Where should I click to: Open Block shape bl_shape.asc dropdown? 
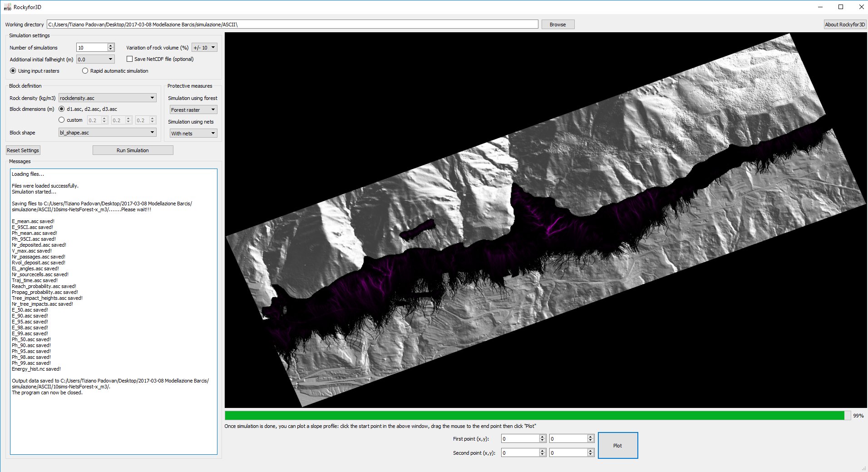107,132
